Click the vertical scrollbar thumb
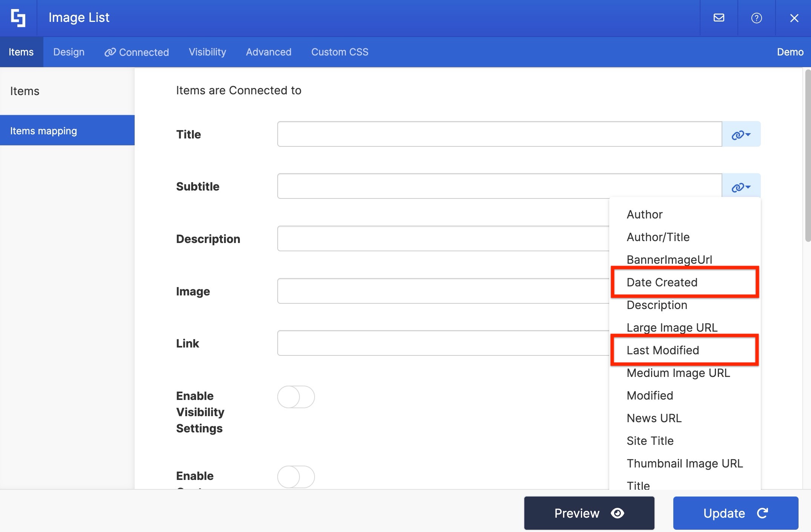811x532 pixels. point(808,155)
